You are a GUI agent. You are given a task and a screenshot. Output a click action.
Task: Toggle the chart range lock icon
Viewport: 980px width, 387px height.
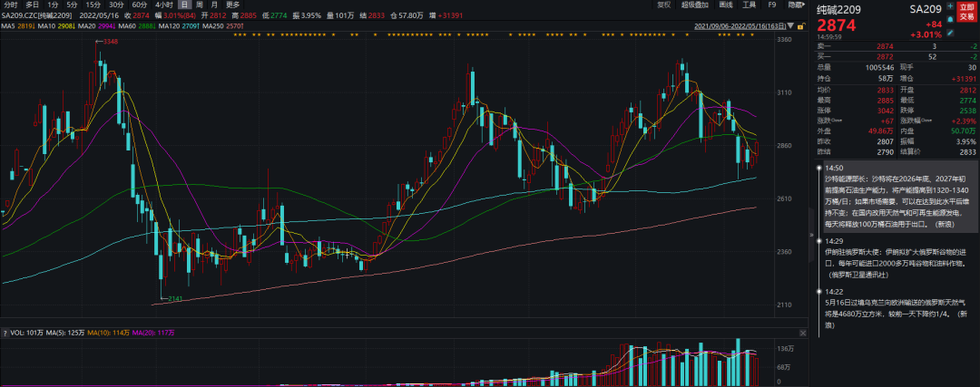click(802, 26)
